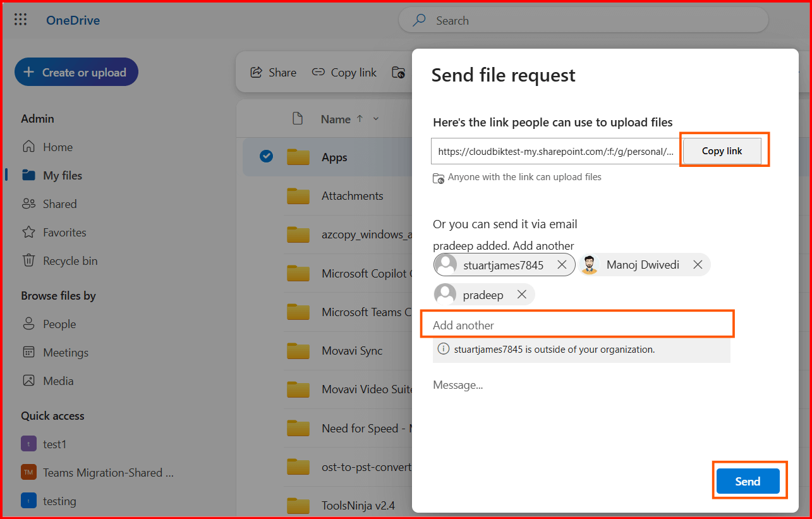Click the People icon in the sidebar
This screenshot has height=519, width=812.
(x=28, y=324)
